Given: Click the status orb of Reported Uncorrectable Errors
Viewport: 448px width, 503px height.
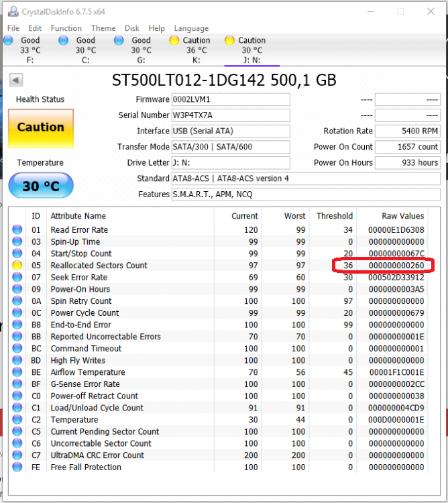Looking at the screenshot, I should tap(17, 337).
